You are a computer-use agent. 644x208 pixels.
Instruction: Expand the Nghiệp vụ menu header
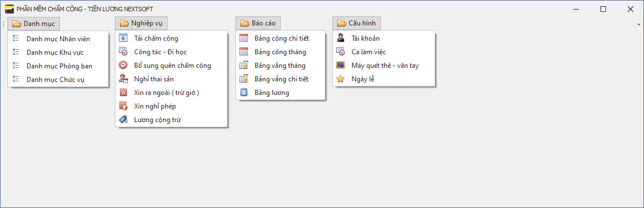(141, 23)
